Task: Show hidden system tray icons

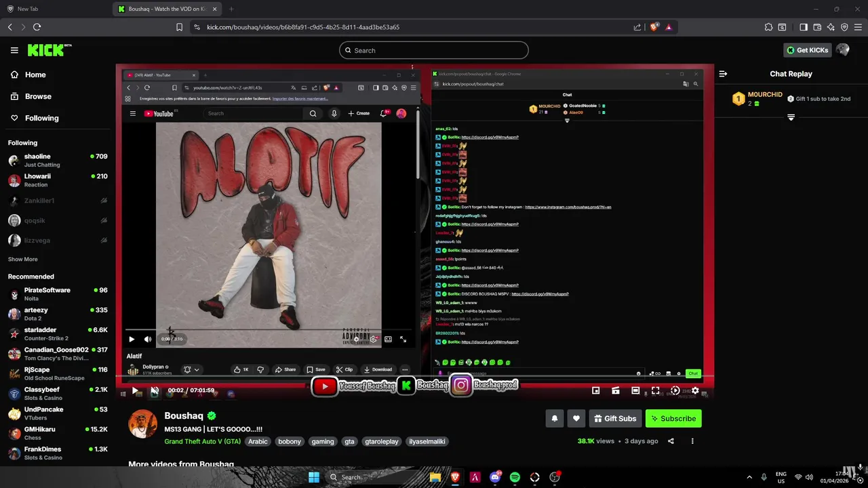Action: click(x=749, y=477)
